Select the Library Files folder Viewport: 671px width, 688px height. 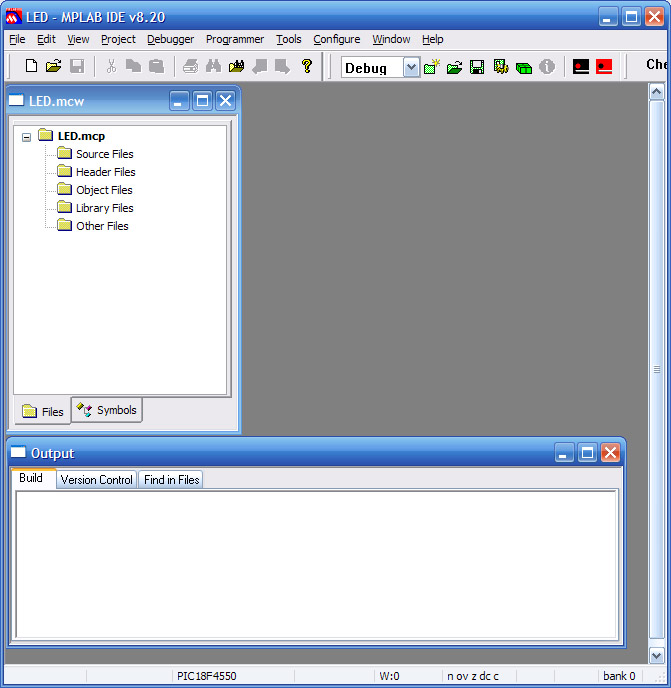[x=104, y=208]
